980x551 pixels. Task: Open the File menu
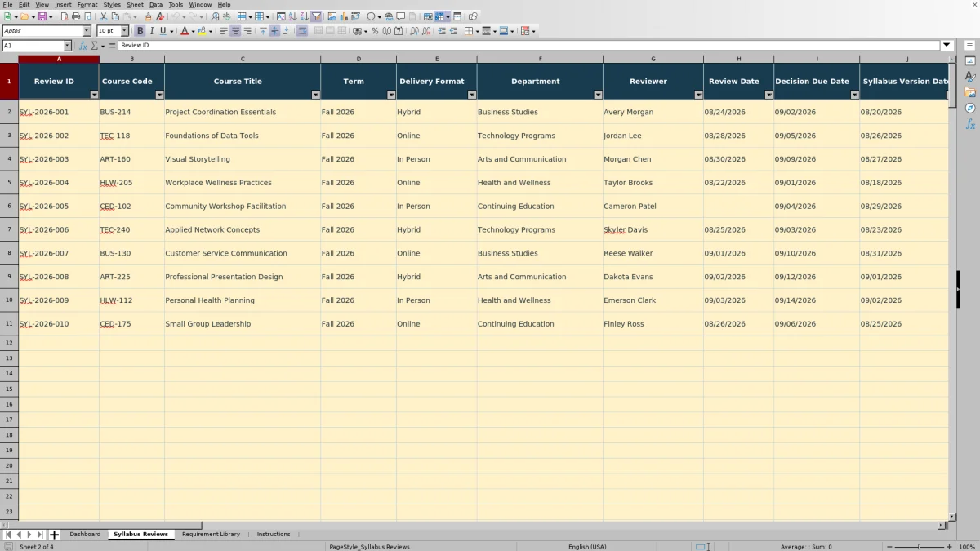(x=7, y=4)
